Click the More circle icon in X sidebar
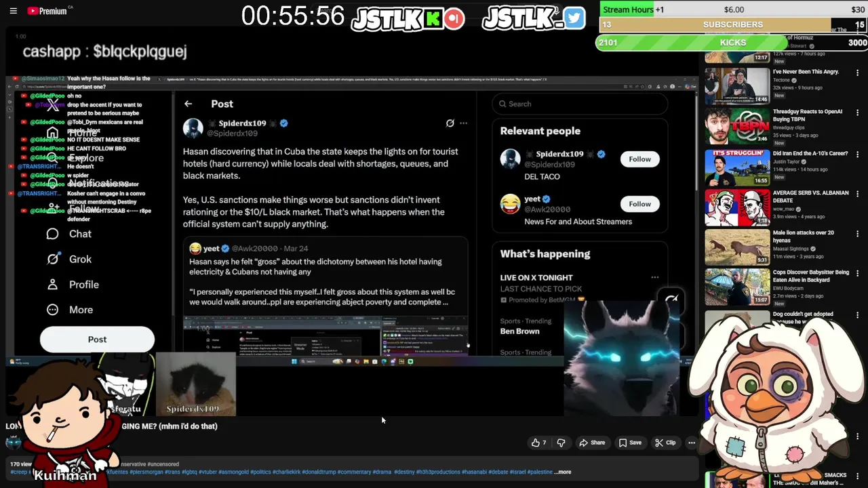Viewport: 868px width, 488px height. [x=52, y=310]
